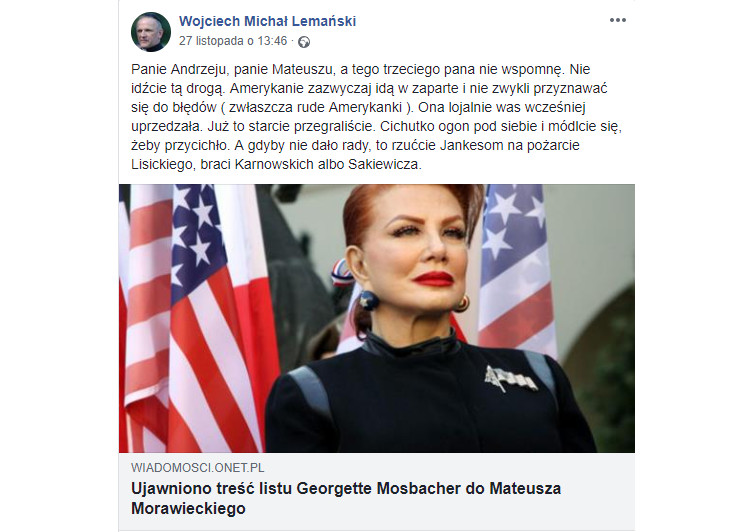Click the American flag behind the woman's right

516,269
